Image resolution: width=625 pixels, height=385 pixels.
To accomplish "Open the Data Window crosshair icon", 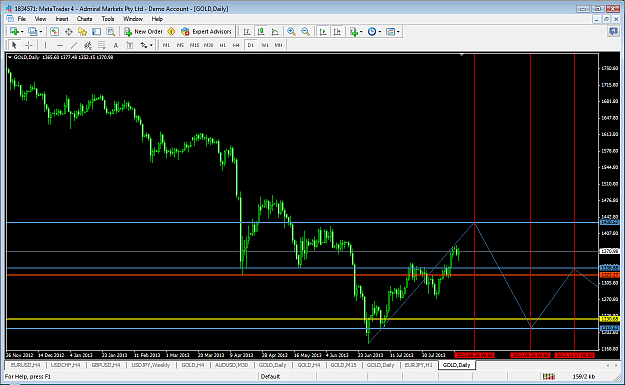I will [x=69, y=31].
